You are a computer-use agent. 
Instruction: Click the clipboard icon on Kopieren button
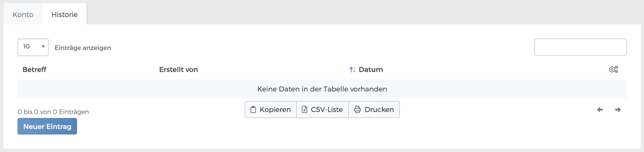coord(253,109)
